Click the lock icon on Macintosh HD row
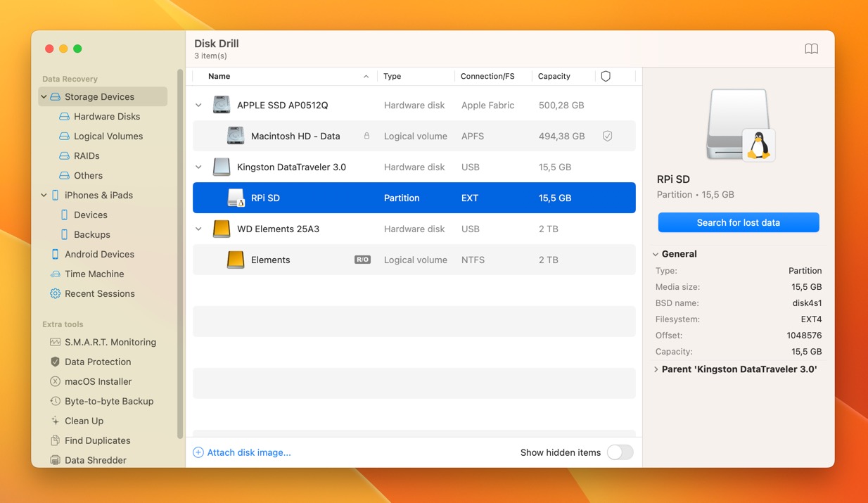 366,136
